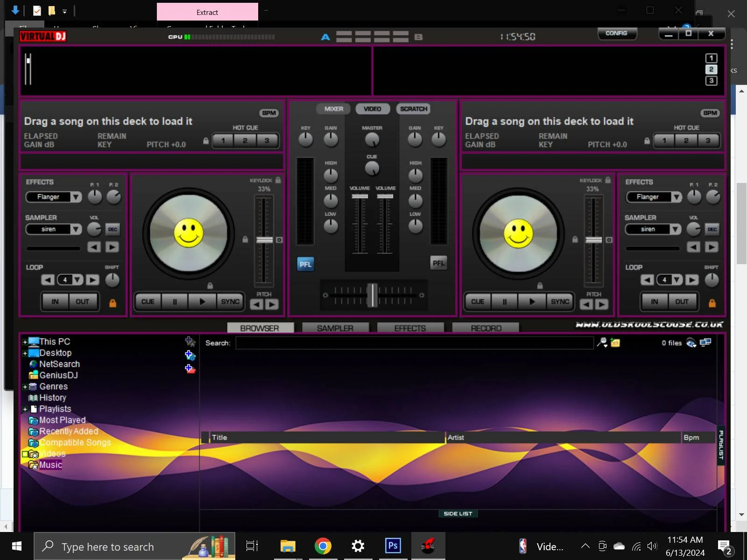
Task: Toggle left sampler REC button
Action: (x=113, y=229)
